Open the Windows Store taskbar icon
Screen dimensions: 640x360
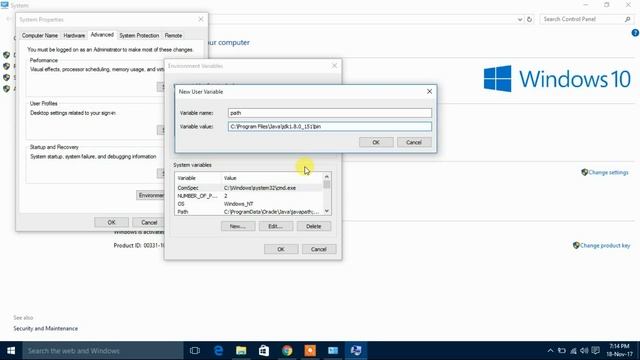click(264, 351)
